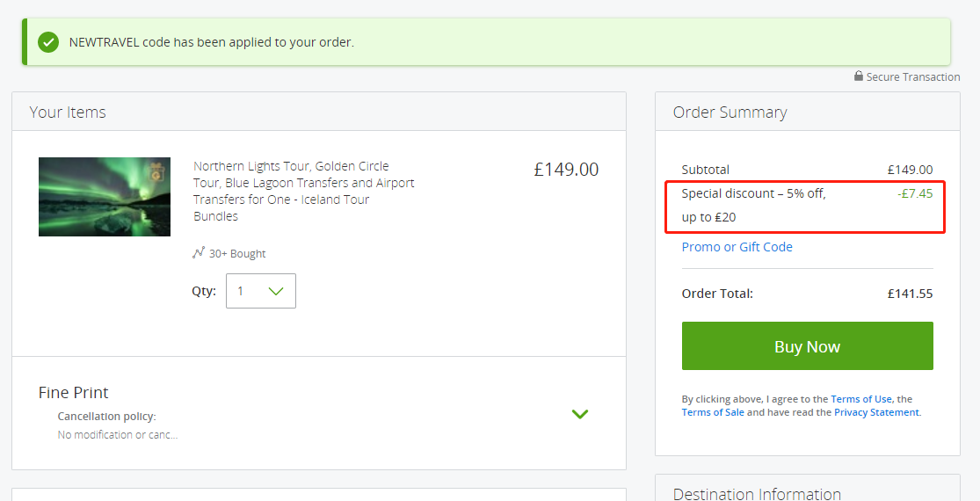Click the Cancellation policy text
Screen dimensions: 980x501
coord(107,416)
